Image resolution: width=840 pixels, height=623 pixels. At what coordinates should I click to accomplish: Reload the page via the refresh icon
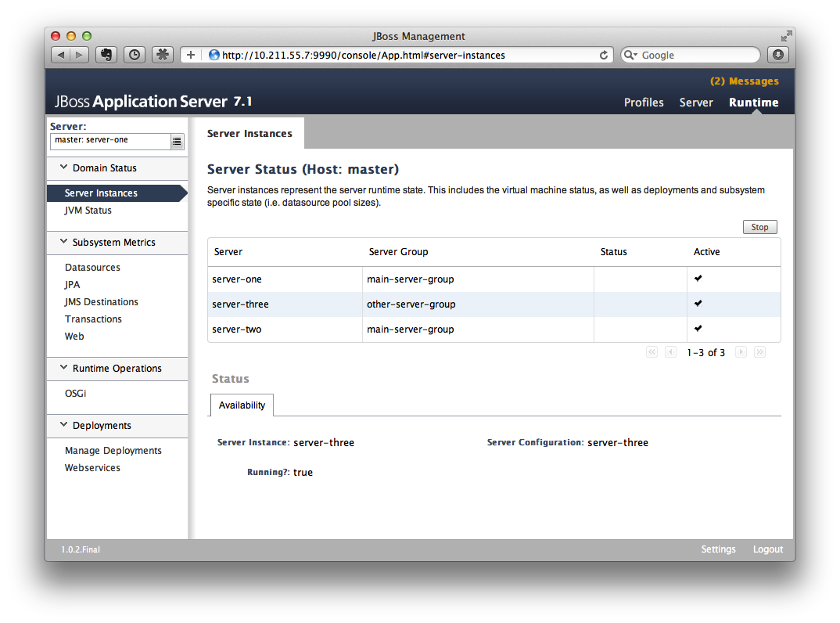click(x=603, y=55)
